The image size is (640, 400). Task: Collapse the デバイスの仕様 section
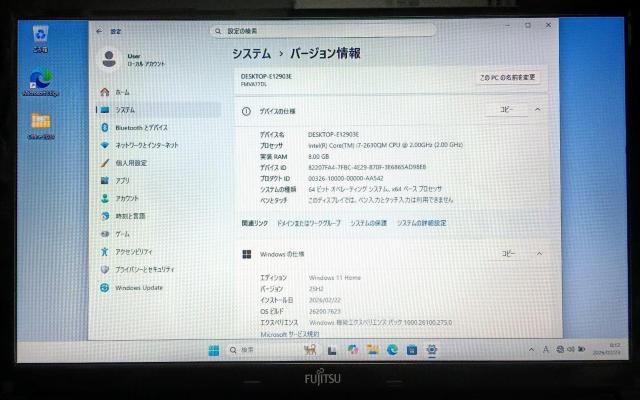click(538, 110)
